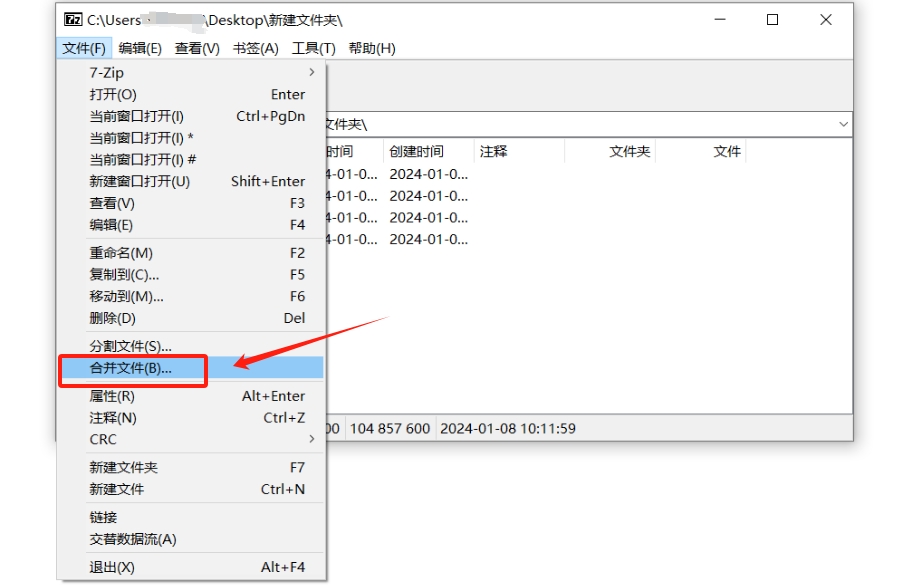Sort files by 创建时间 column
This screenshot has width=900, height=587.
(x=415, y=151)
